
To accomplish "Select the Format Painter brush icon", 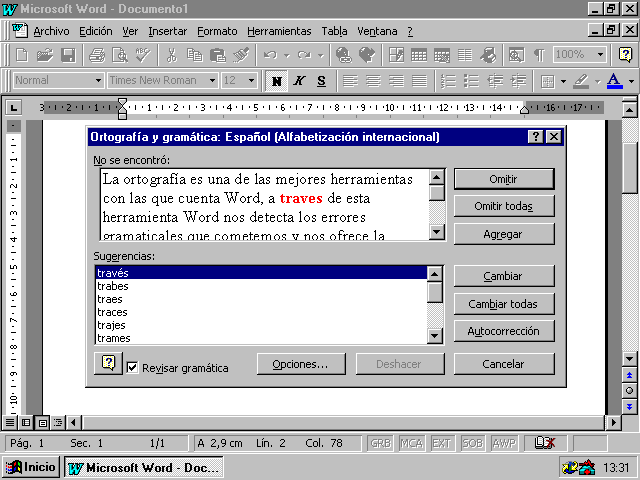I will click(x=241, y=55).
